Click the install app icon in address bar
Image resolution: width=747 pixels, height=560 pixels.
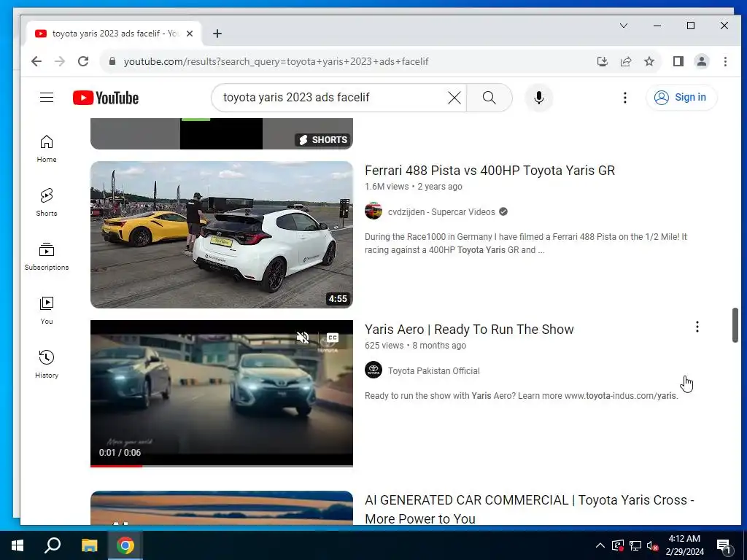coord(602,61)
